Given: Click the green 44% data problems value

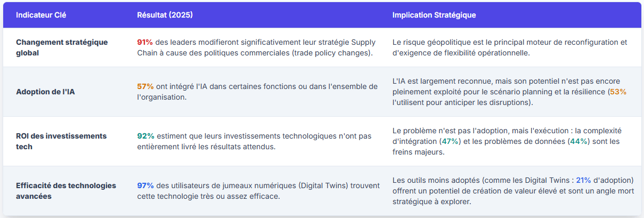Looking at the screenshot, I should click(x=578, y=141).
